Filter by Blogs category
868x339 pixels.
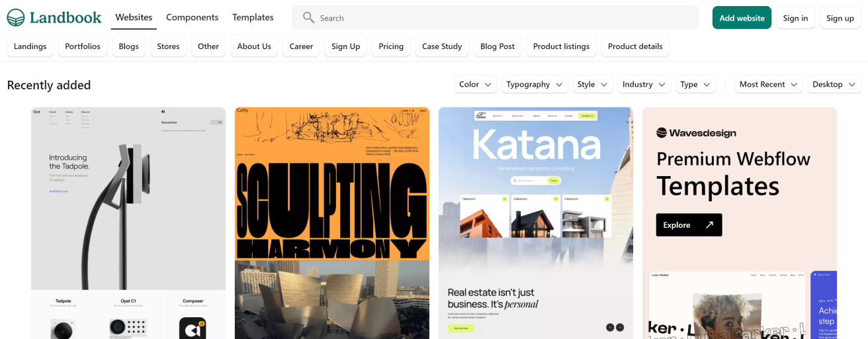[129, 46]
